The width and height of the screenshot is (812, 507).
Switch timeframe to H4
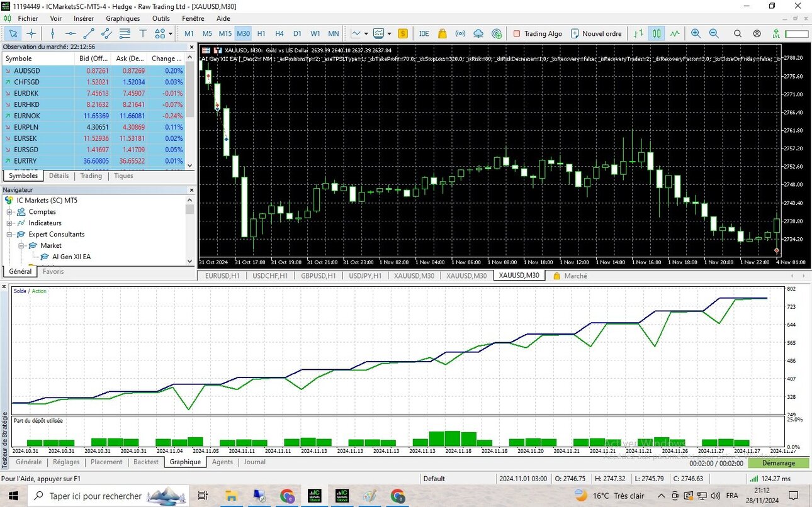(x=279, y=33)
